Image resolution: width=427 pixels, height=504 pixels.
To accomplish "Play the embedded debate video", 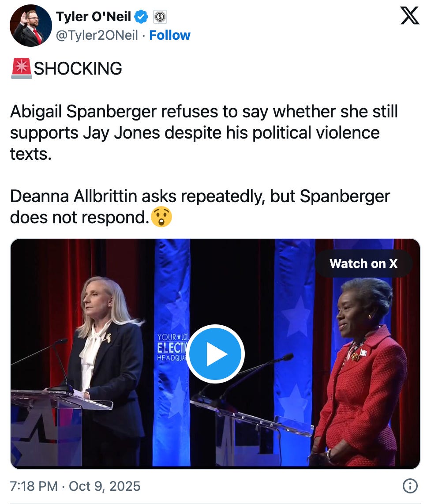I will 215,354.
